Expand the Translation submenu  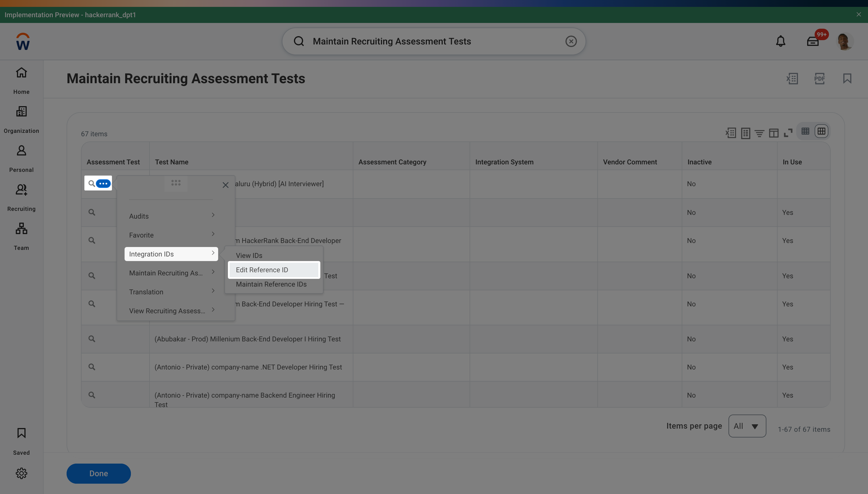coord(171,292)
